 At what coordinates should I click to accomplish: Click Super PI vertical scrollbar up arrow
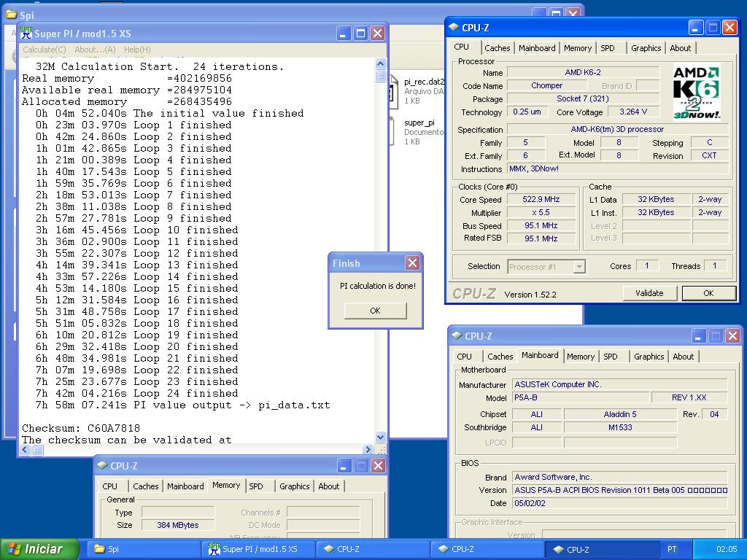point(380,63)
